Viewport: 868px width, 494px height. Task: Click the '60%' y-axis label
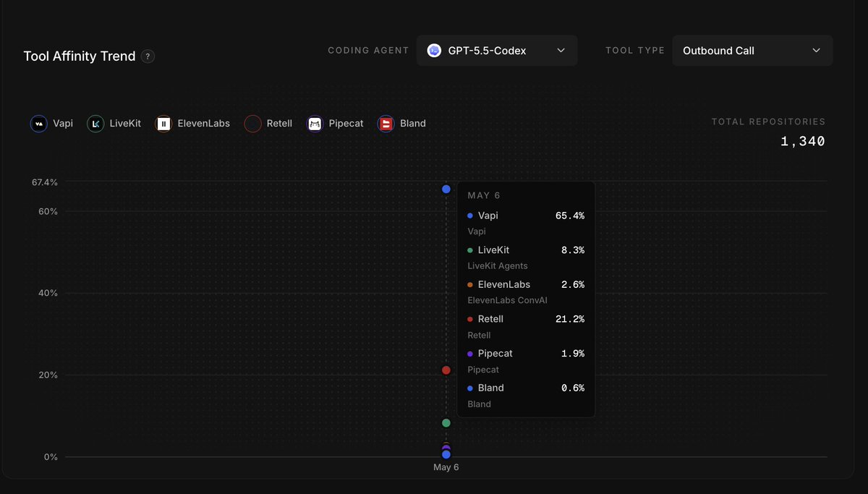tap(48, 211)
